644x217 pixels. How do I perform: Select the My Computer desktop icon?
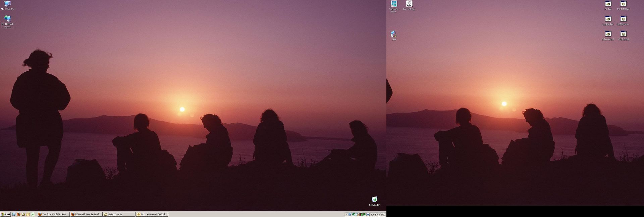point(7,5)
